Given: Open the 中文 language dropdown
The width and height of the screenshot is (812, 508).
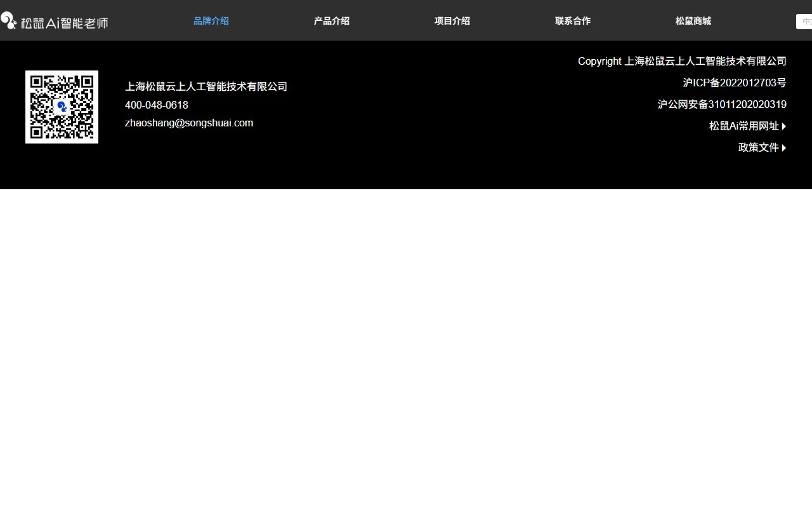Looking at the screenshot, I should [804, 22].
